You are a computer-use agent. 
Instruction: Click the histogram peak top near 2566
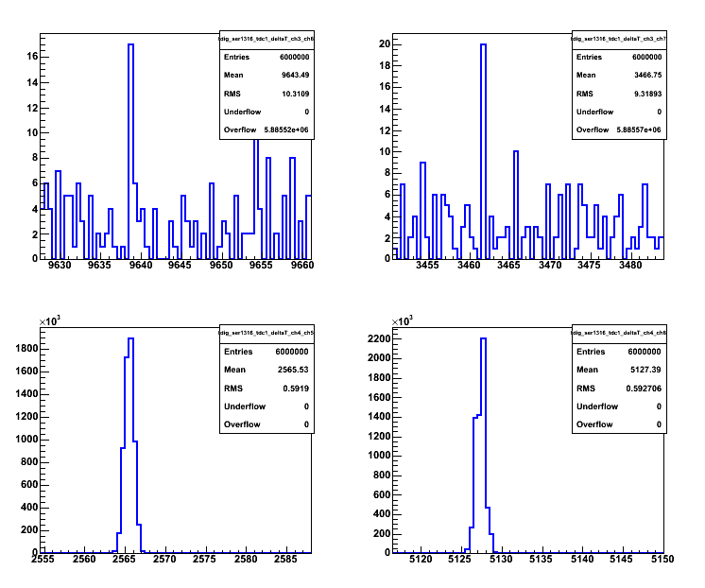click(x=130, y=338)
